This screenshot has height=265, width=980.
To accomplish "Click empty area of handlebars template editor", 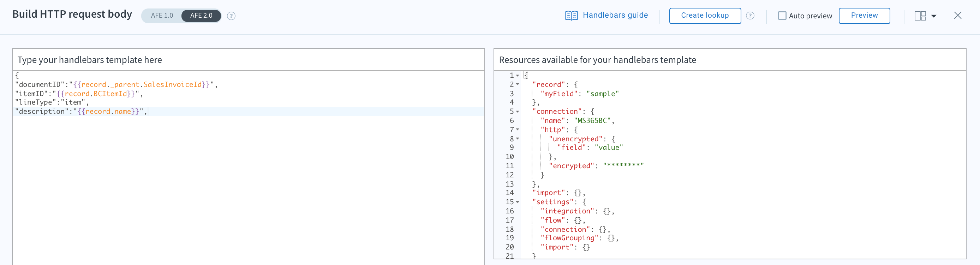I will [x=248, y=190].
